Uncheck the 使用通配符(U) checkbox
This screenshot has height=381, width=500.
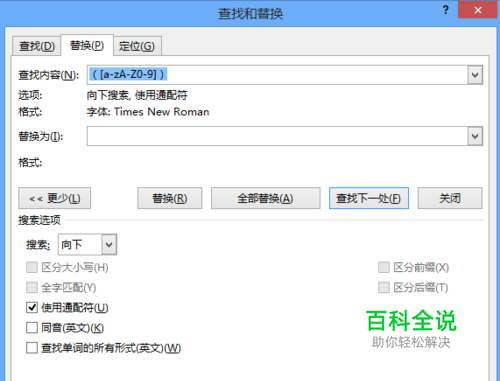coord(32,307)
